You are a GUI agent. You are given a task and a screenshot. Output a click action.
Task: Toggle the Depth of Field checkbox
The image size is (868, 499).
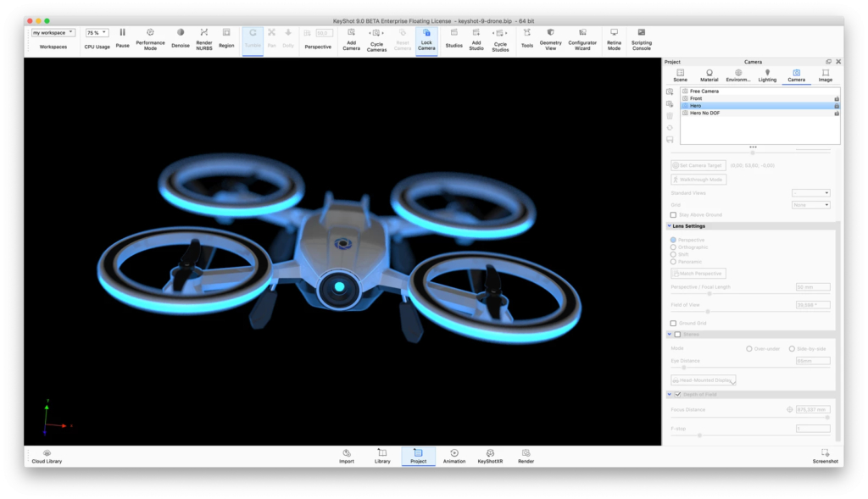tap(677, 395)
